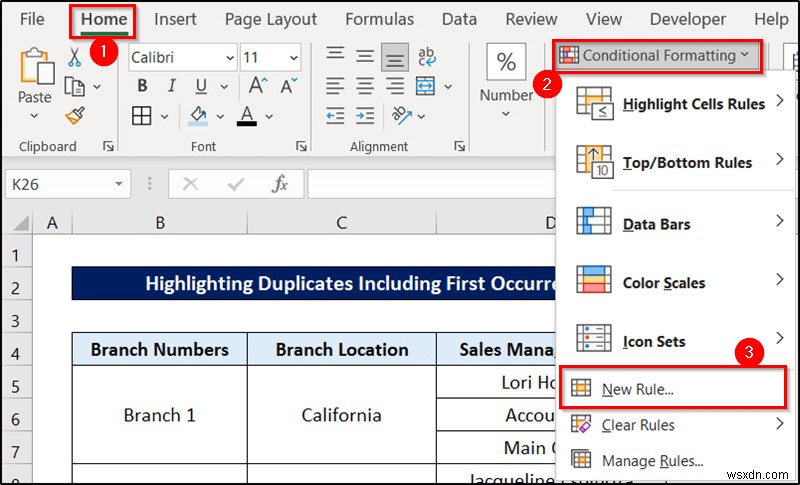Click Merge and Center icon
The image size is (800, 485).
click(426, 86)
